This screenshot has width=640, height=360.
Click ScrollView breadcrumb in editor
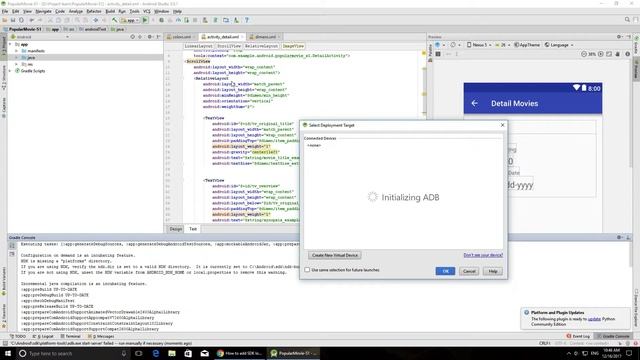[229, 46]
